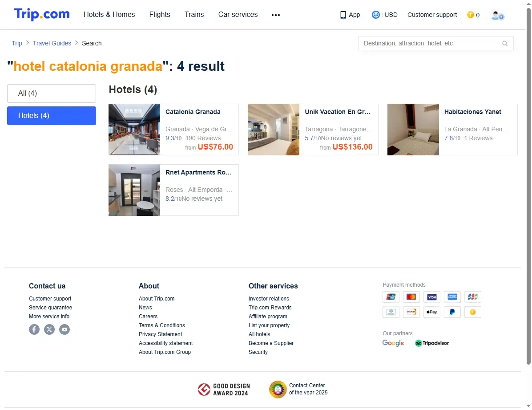Go to Travel Guides breadcrumb link
Viewport: 532px width, 410px height.
(52, 43)
